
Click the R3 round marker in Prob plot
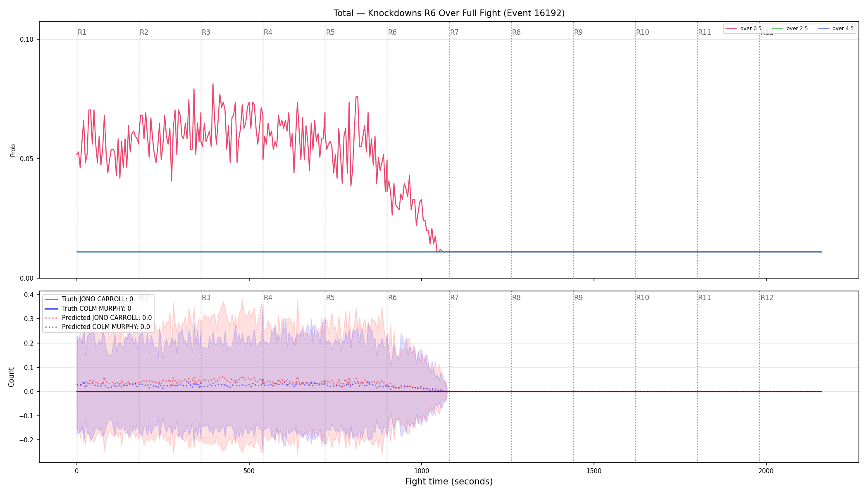206,33
